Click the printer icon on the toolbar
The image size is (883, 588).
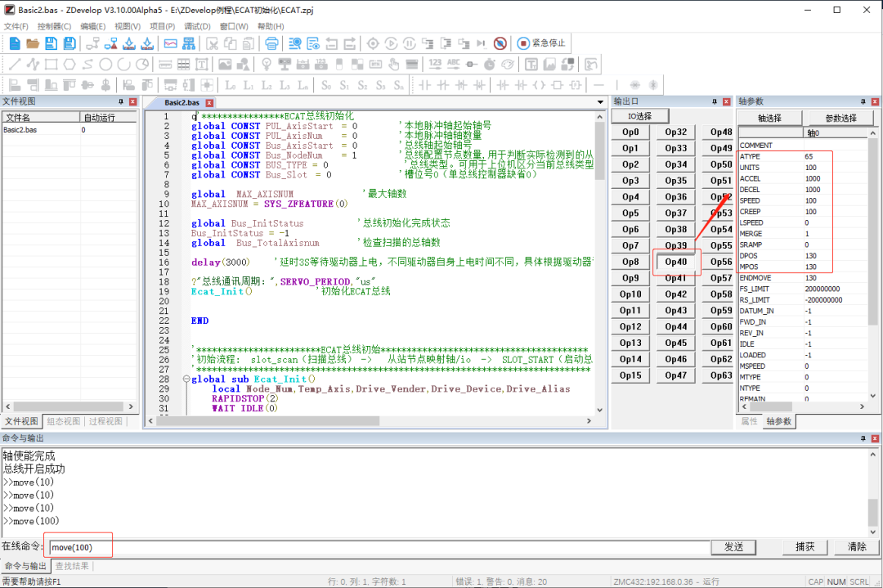(x=270, y=43)
